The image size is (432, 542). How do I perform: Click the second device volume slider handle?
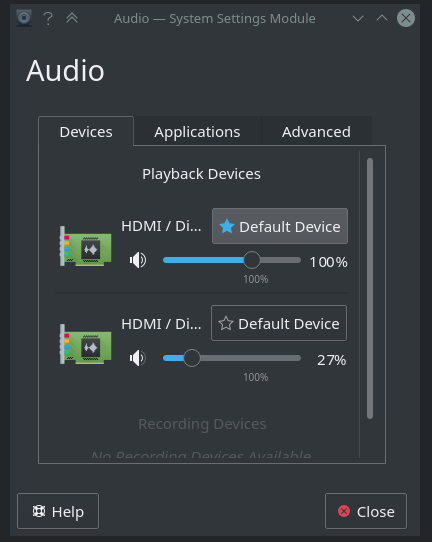tap(191, 358)
